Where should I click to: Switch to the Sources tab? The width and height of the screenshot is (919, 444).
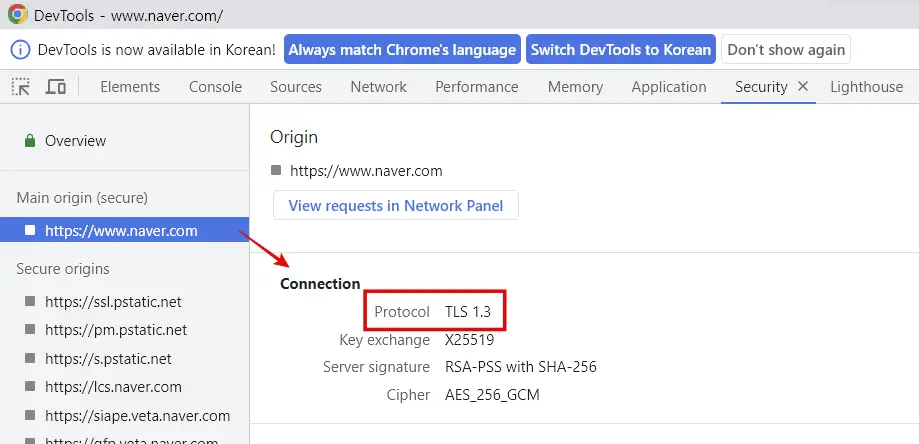296,87
